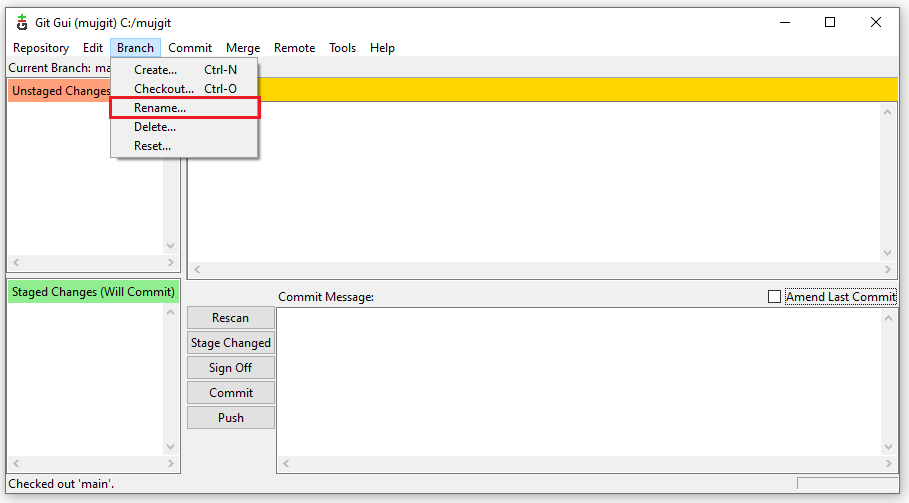Image resolution: width=909 pixels, height=503 pixels.
Task: Click inside the Commit Message text area
Action: pos(579,382)
